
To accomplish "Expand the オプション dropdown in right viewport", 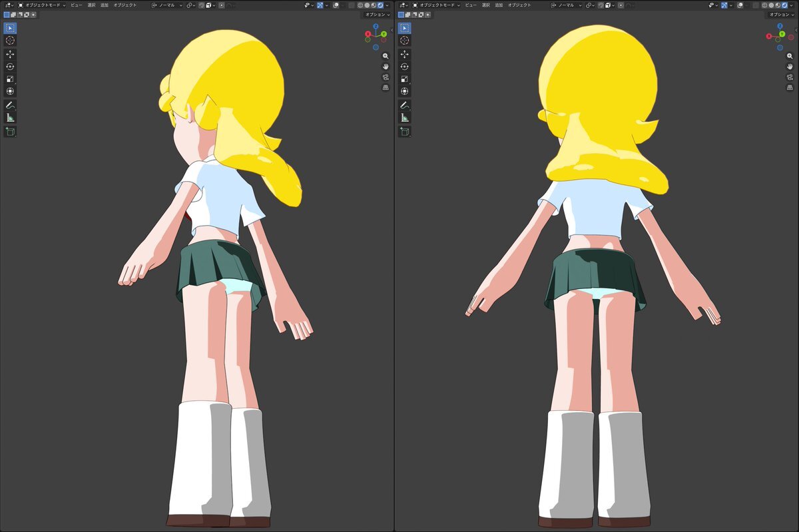I will pyautogui.click(x=780, y=14).
